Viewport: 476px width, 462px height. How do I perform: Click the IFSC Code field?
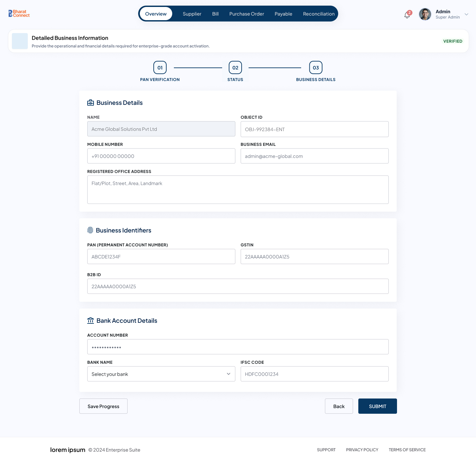click(315, 374)
